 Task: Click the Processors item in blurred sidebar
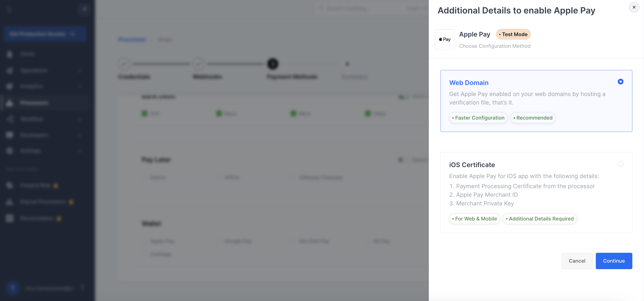coord(34,103)
